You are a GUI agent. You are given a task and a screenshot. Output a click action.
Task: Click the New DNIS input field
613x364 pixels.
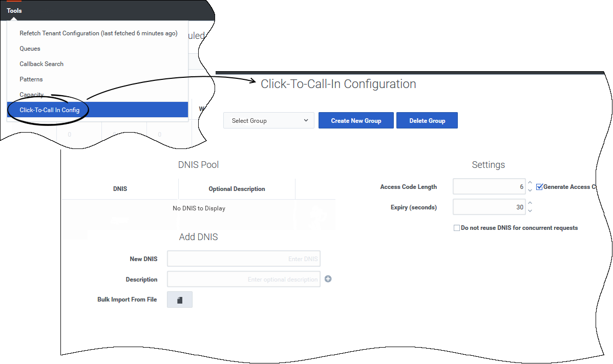pyautogui.click(x=243, y=259)
